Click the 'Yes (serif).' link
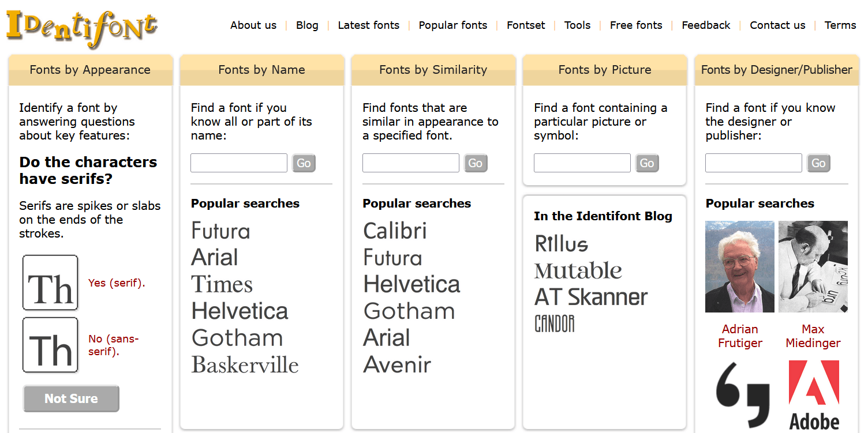 [117, 283]
